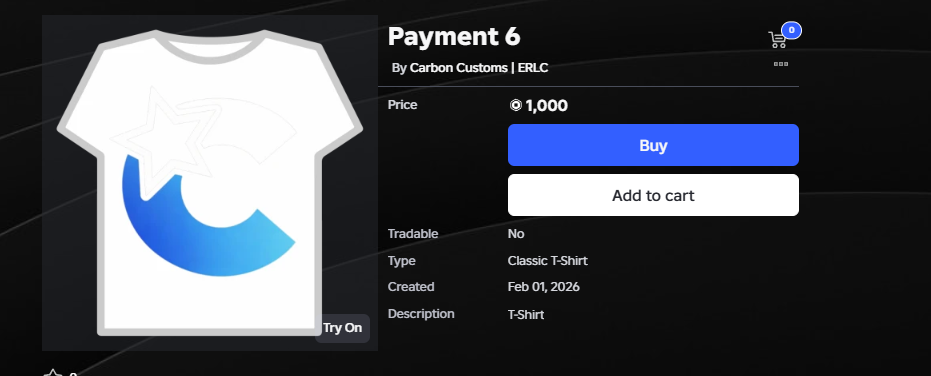Click the Tradable No value
Viewport: 931px width, 376px height.
(x=516, y=234)
